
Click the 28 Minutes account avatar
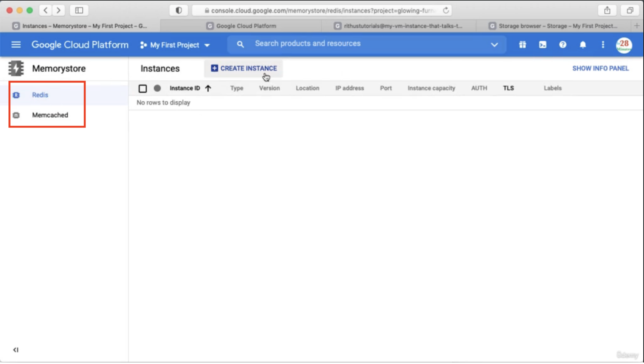[624, 45]
